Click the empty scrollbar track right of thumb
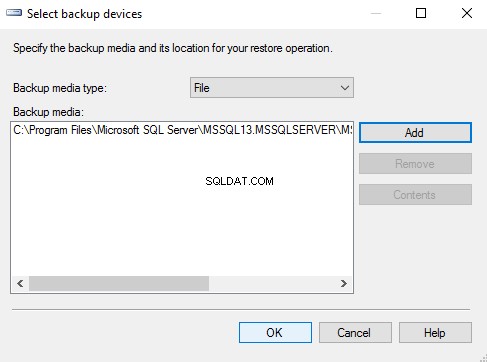 272,283
